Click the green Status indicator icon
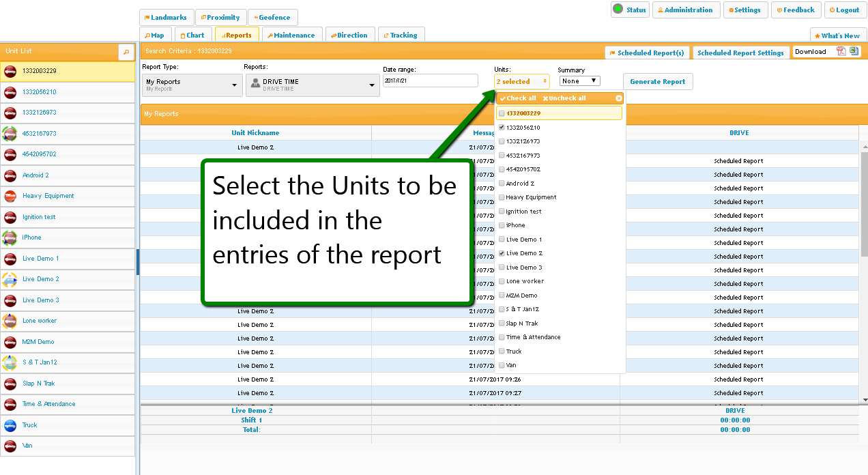This screenshot has width=868, height=475. [x=618, y=10]
